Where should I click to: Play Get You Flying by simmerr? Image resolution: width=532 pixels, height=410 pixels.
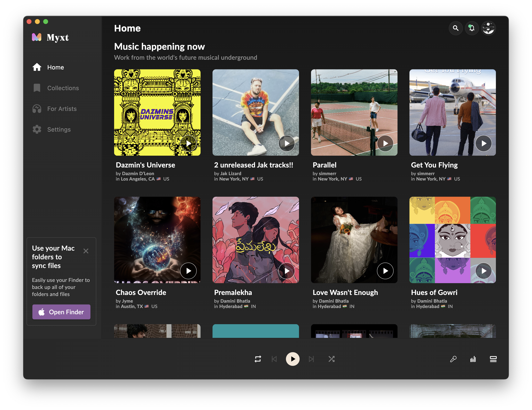pyautogui.click(x=483, y=143)
